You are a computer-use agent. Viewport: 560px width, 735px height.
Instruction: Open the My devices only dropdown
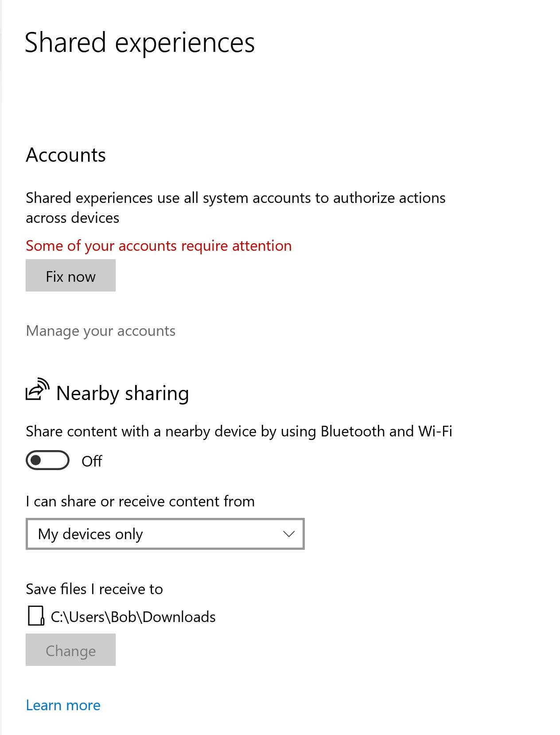(x=165, y=534)
